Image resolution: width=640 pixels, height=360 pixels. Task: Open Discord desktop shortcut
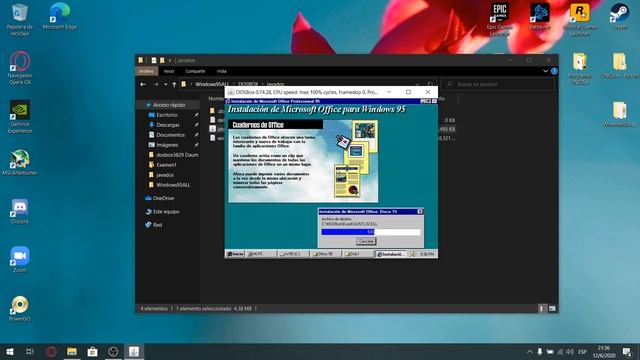pos(20,211)
